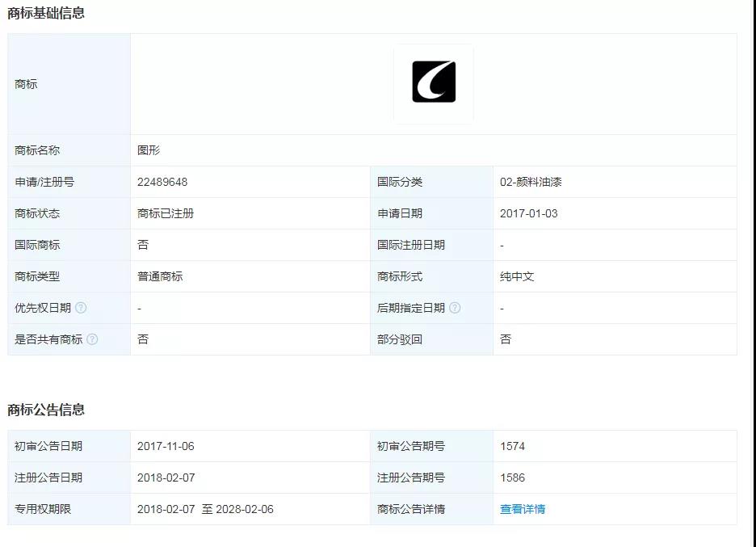Screen dimensions: 756x547
Task: Click the trademark image thumbnail area
Action: coord(434,82)
